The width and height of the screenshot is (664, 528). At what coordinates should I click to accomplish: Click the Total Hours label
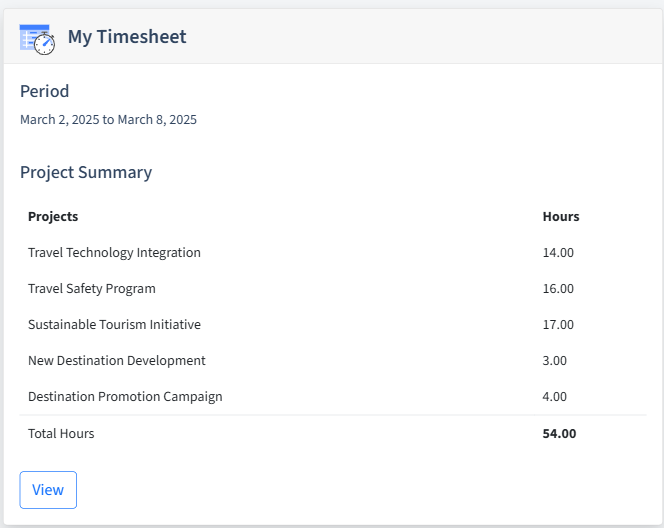coord(61,434)
